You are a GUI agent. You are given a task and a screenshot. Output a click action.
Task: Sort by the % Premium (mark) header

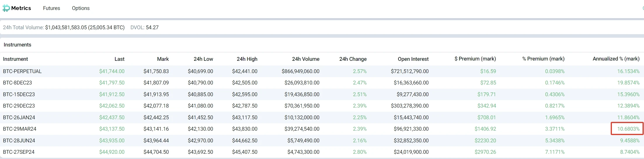(x=543, y=59)
